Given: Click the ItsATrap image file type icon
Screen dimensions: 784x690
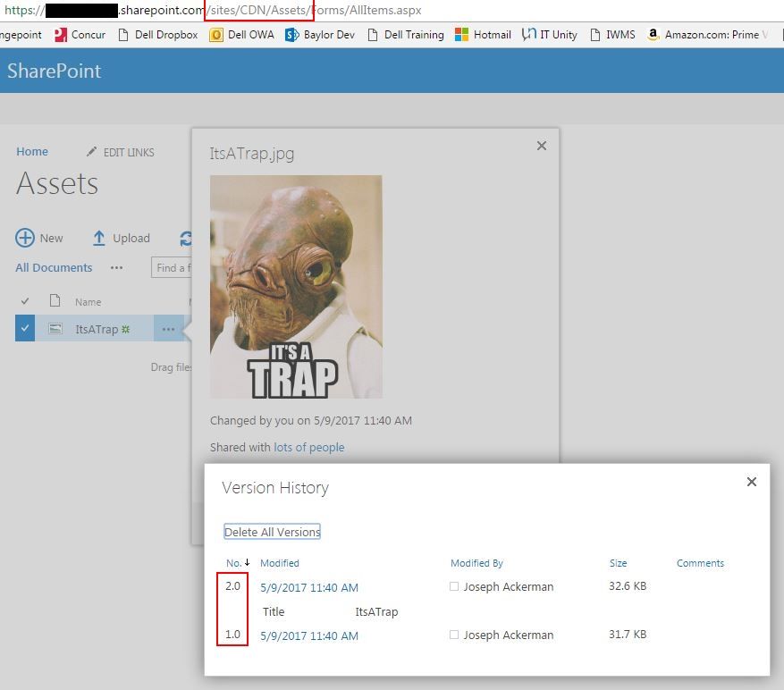Looking at the screenshot, I should click(55, 329).
